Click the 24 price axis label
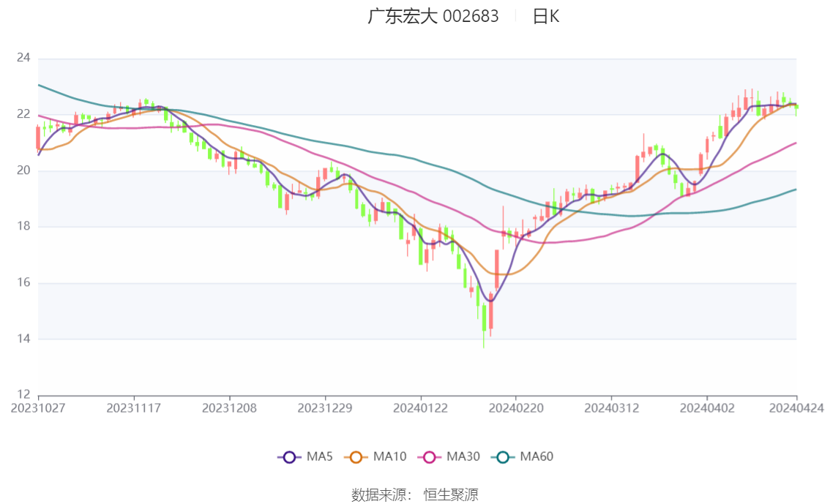This screenshot has height=504, width=830. (23, 58)
